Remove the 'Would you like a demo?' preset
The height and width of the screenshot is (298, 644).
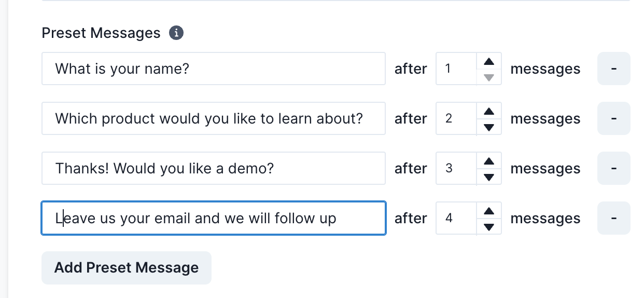[x=613, y=168]
